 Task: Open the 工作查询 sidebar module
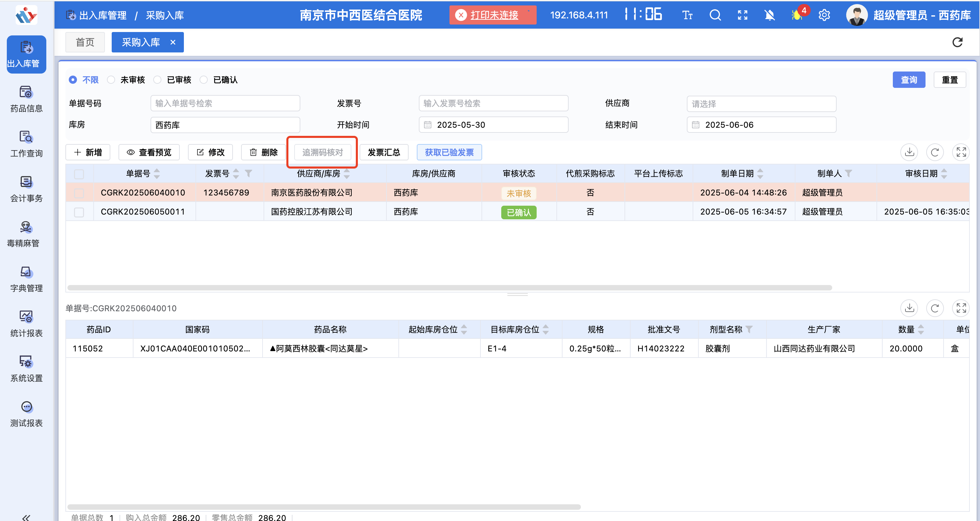pyautogui.click(x=26, y=145)
